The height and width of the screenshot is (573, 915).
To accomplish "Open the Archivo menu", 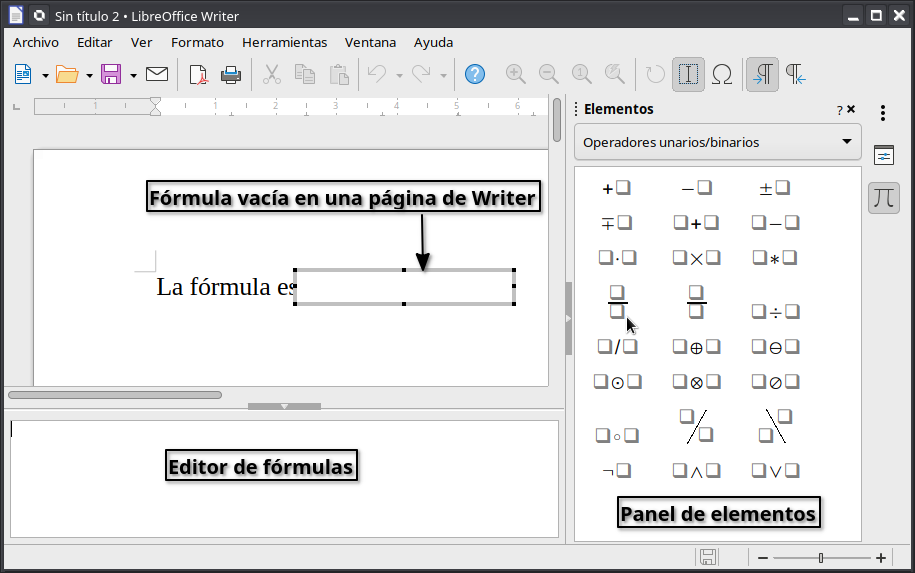I will pyautogui.click(x=36, y=43).
